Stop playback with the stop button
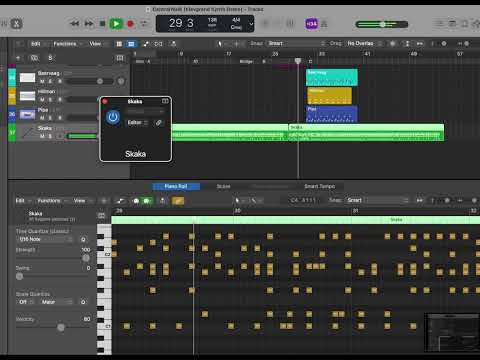 (x=103, y=24)
